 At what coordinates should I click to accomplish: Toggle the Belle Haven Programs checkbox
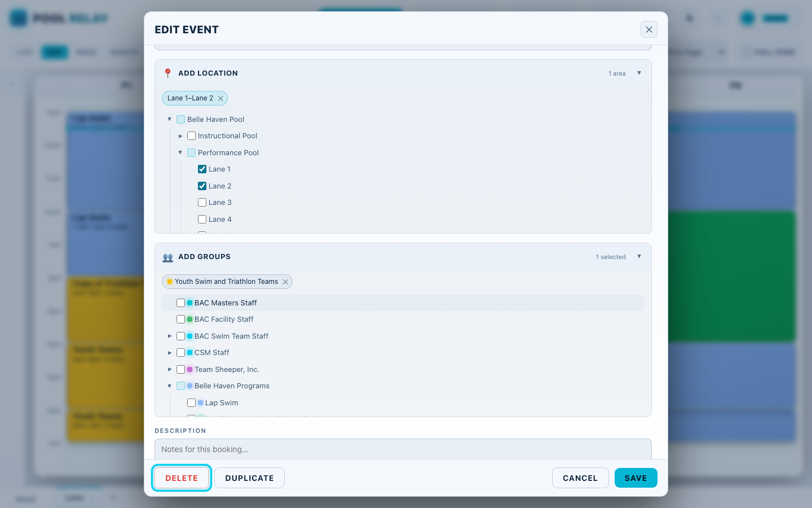[181, 386]
